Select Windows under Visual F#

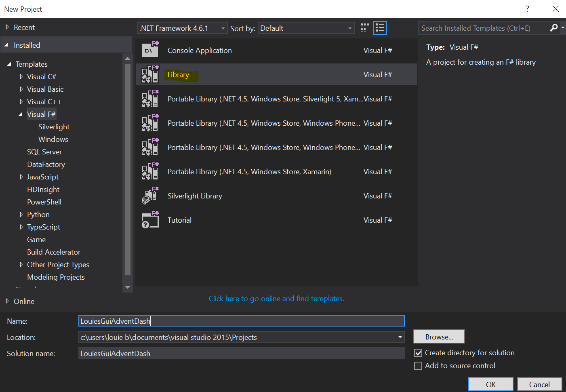pos(53,139)
